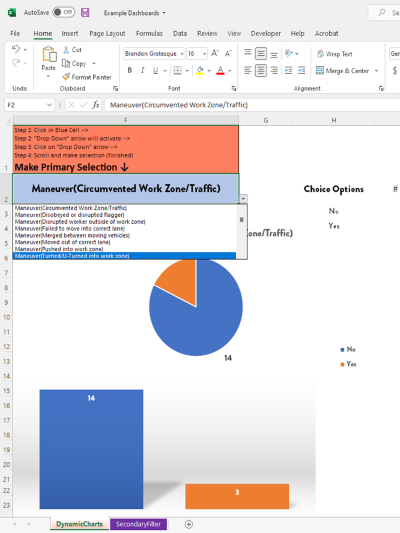Click the Save icon in title bar
Image resolution: width=400 pixels, height=533 pixels.
(x=85, y=13)
